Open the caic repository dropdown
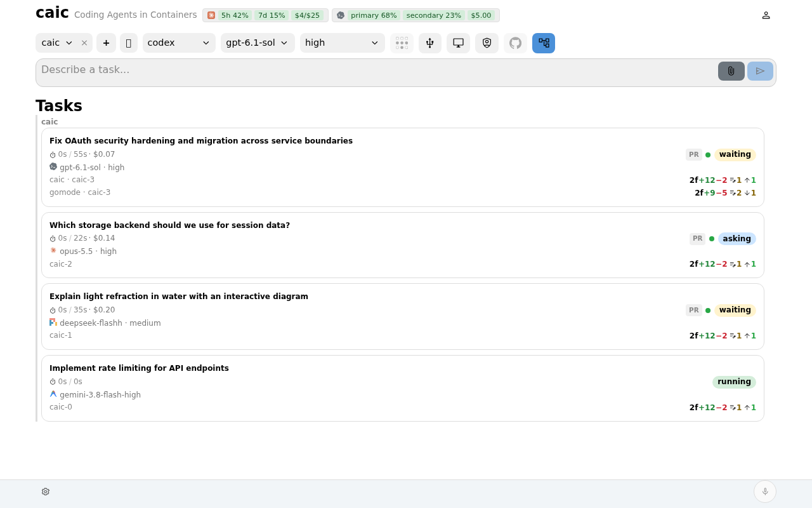Viewport: 812px width, 508px height. click(x=58, y=43)
